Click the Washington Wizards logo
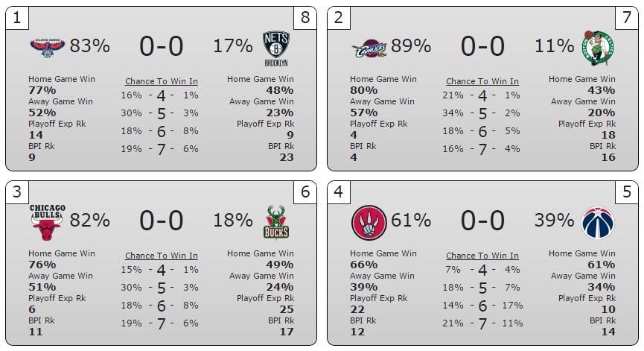 (x=598, y=223)
